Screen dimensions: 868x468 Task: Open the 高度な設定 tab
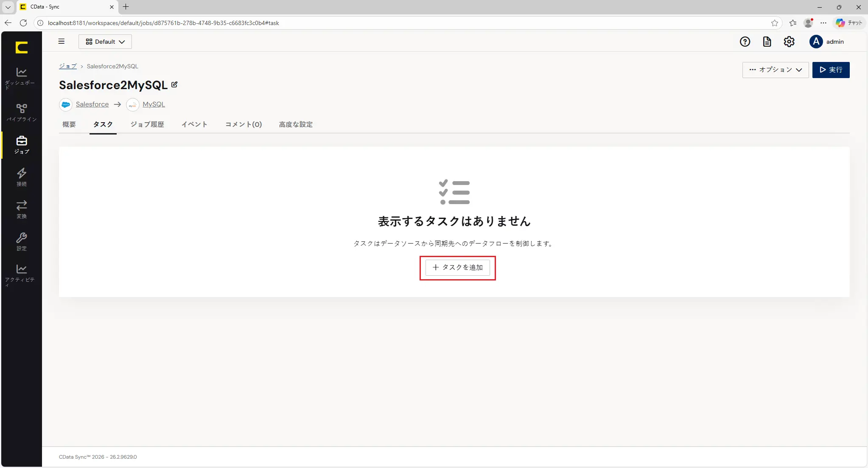click(x=296, y=124)
